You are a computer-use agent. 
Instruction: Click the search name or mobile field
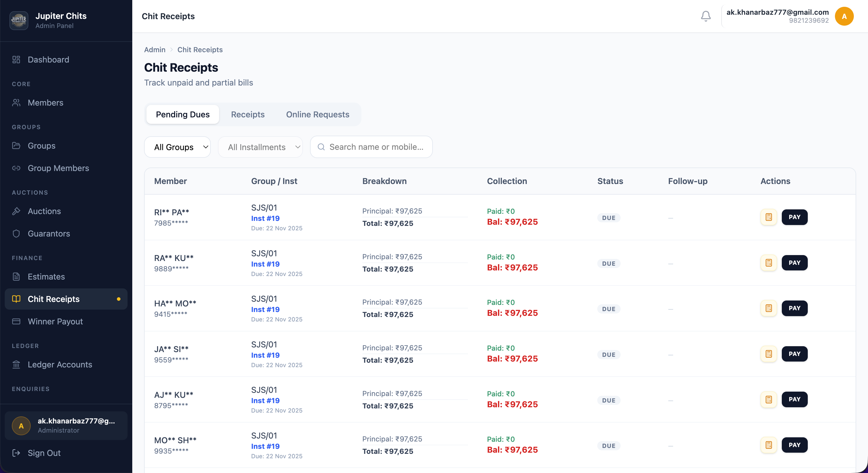coord(376,147)
